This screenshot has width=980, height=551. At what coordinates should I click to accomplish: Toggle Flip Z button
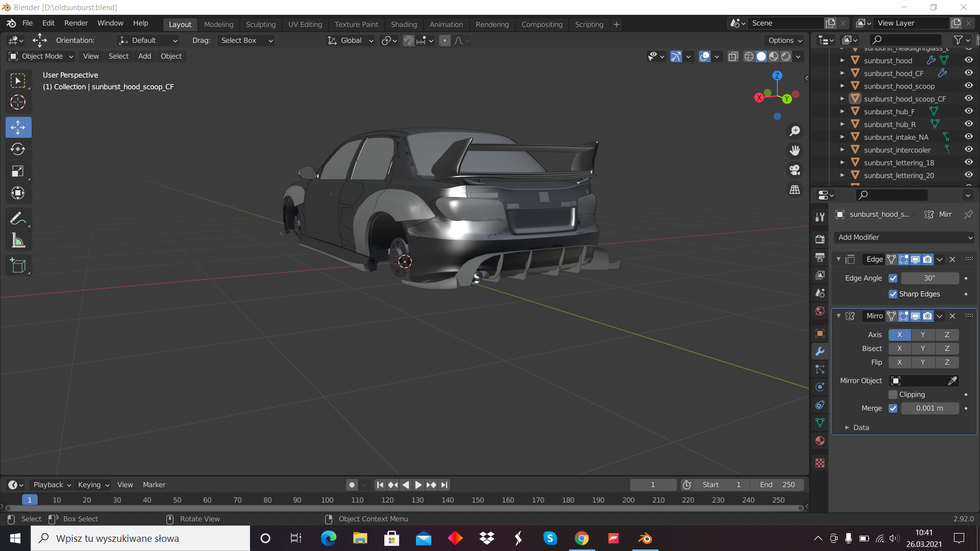947,362
